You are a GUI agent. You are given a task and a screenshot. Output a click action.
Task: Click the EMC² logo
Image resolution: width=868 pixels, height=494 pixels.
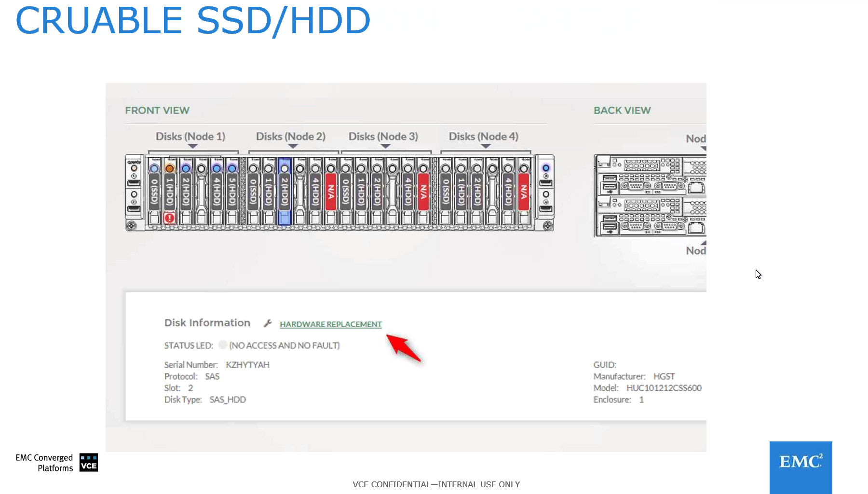click(800, 463)
